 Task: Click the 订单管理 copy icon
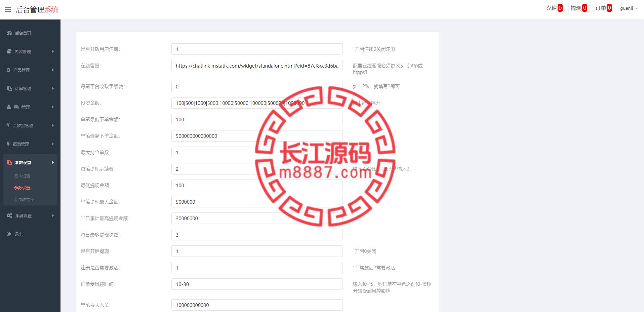pyautogui.click(x=9, y=88)
